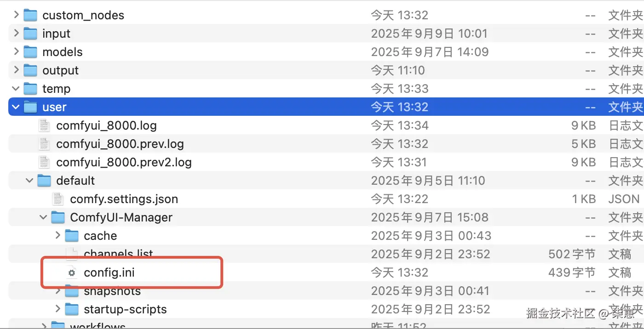Image resolution: width=644 pixels, height=329 pixels.
Task: Click the channels.list file name
Action: (118, 253)
